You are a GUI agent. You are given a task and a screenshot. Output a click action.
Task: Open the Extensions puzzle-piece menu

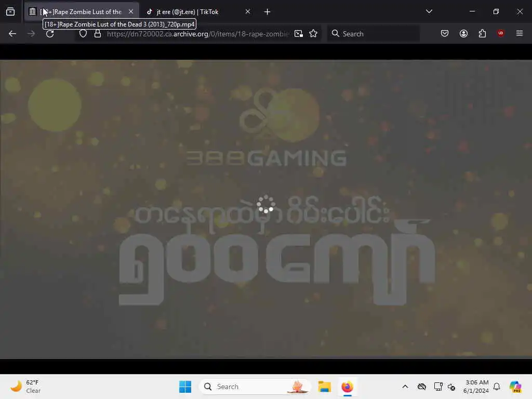[482, 34]
